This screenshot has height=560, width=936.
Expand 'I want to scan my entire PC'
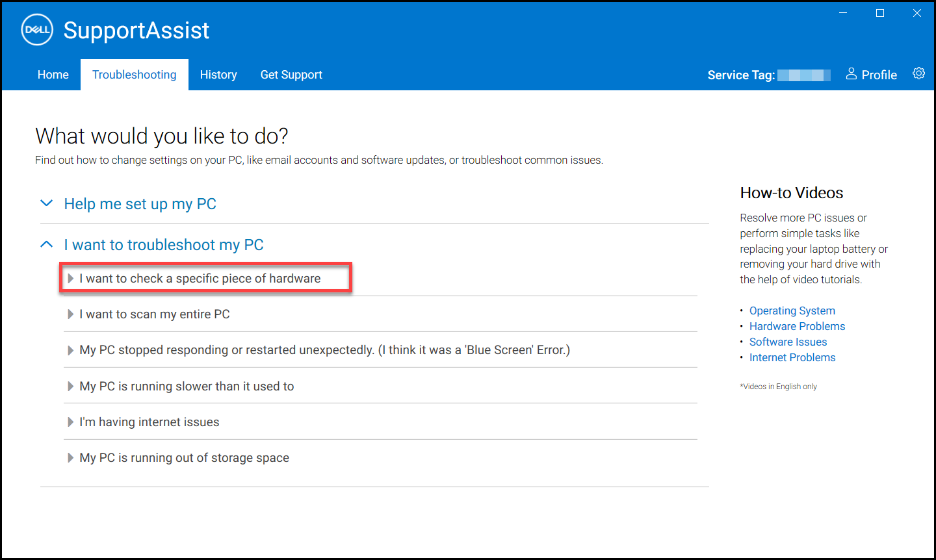coord(154,314)
